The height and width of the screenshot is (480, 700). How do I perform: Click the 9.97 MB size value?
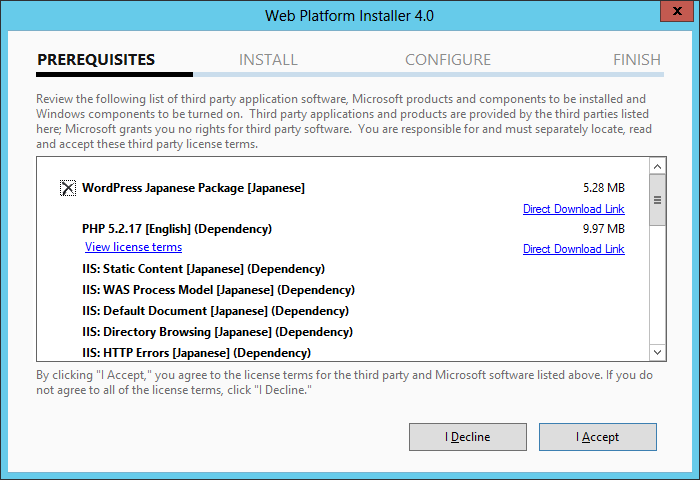click(604, 229)
